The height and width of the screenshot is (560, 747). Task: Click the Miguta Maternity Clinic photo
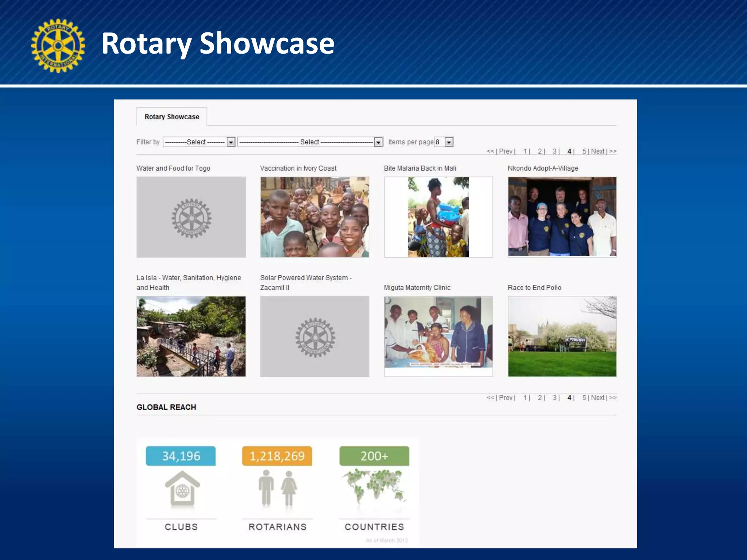click(x=438, y=337)
